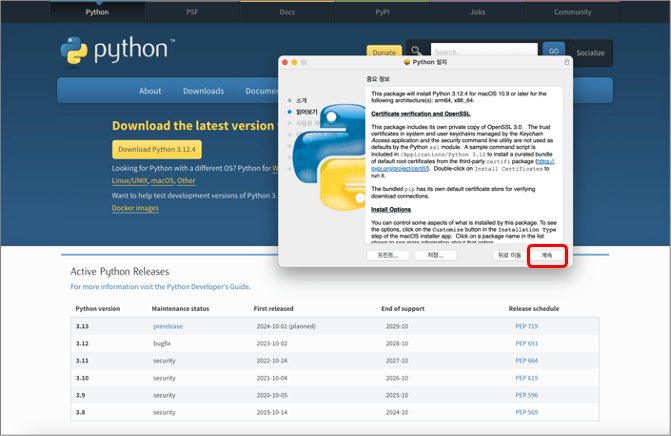Expand the Downloads navigation menu
The width and height of the screenshot is (671, 436).
[203, 91]
